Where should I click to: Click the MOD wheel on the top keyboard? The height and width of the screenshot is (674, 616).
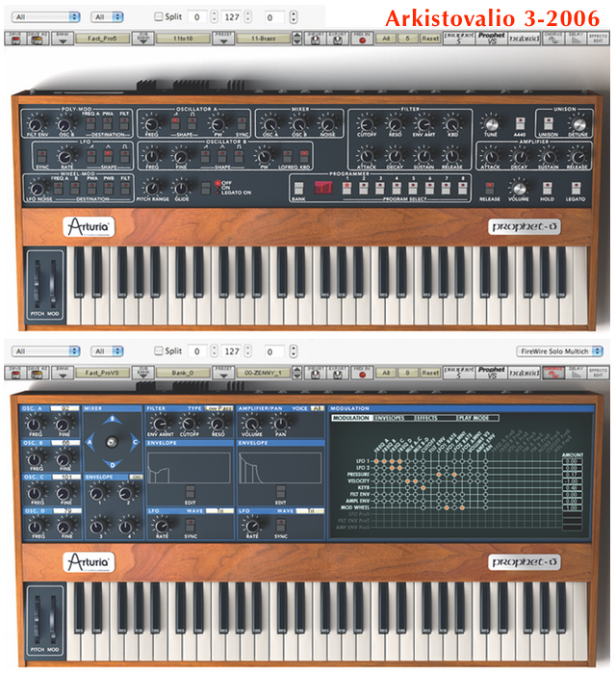pos(53,284)
